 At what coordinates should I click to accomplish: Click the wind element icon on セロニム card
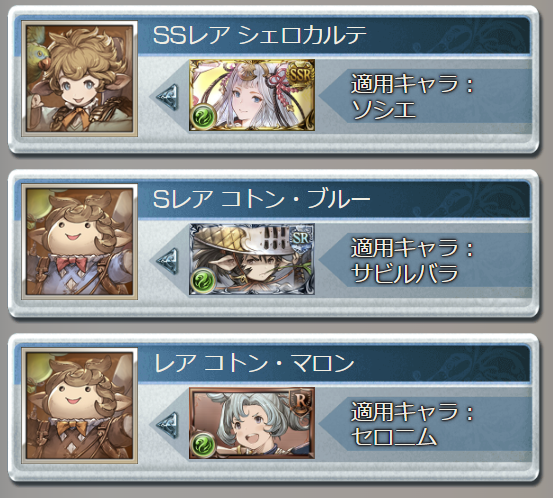point(203,444)
